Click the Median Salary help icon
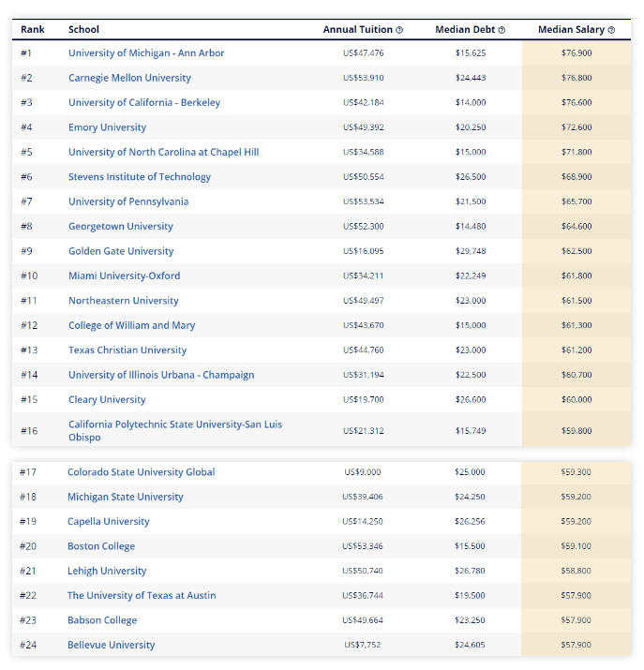 click(611, 30)
